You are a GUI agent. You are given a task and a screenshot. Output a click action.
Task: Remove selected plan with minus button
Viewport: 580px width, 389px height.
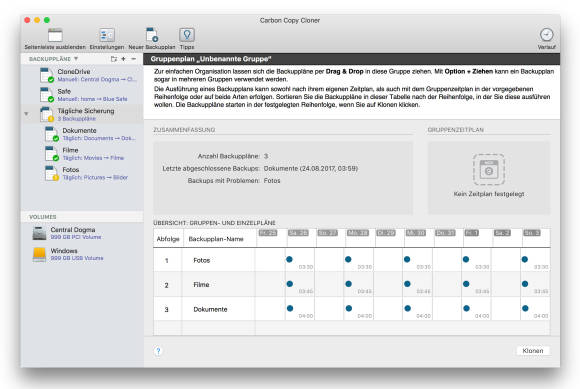point(134,59)
